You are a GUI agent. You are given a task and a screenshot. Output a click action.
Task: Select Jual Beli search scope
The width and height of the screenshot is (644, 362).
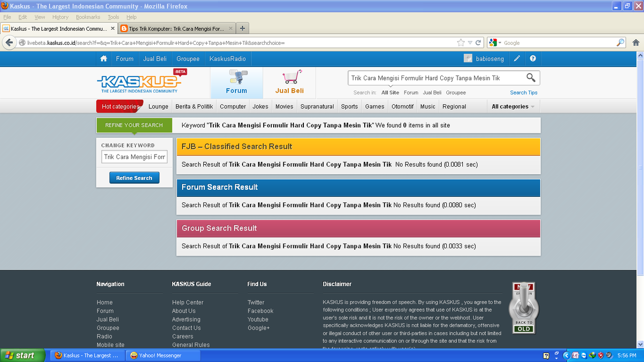click(432, 93)
